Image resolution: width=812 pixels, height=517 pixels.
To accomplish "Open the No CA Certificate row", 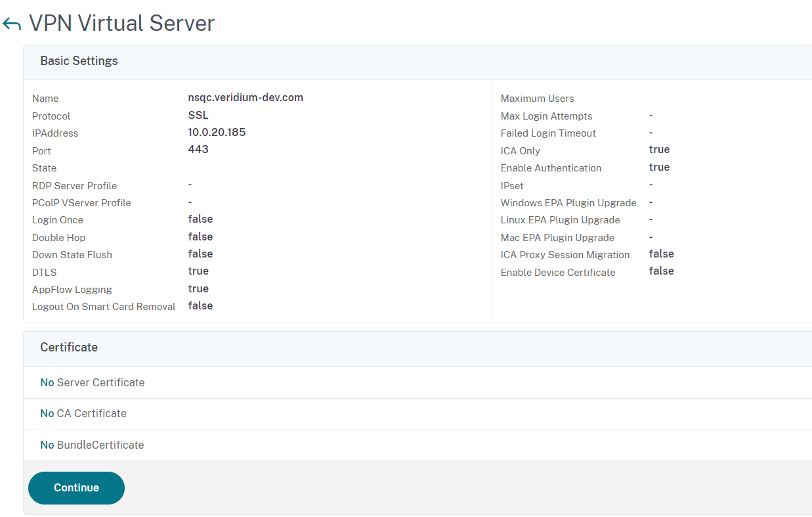I will tap(83, 413).
